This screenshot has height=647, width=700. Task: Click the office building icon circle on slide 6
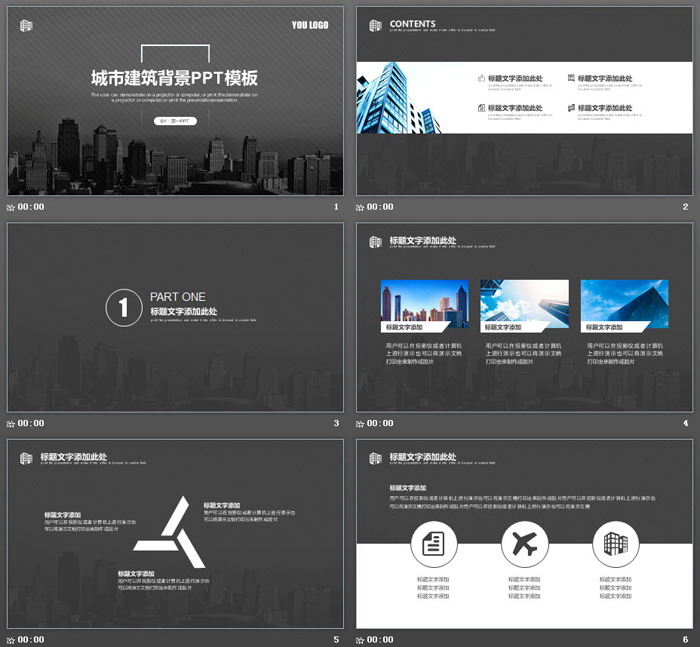pyautogui.click(x=615, y=545)
